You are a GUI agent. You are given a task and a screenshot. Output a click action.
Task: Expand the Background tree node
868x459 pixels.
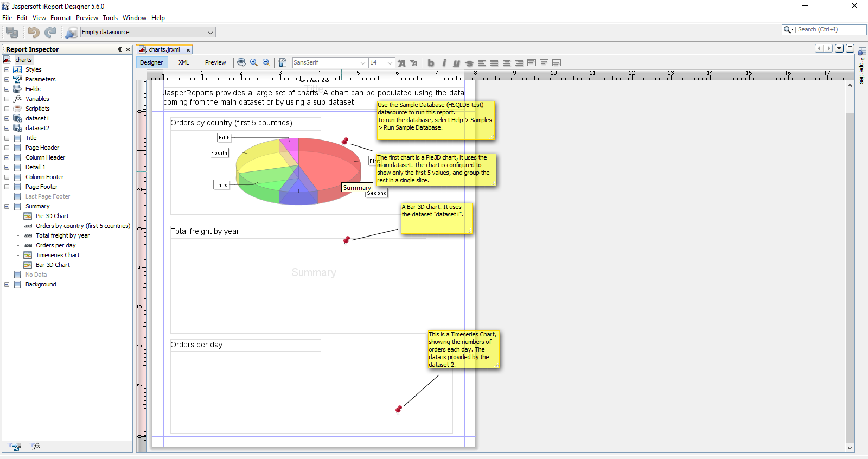7,284
